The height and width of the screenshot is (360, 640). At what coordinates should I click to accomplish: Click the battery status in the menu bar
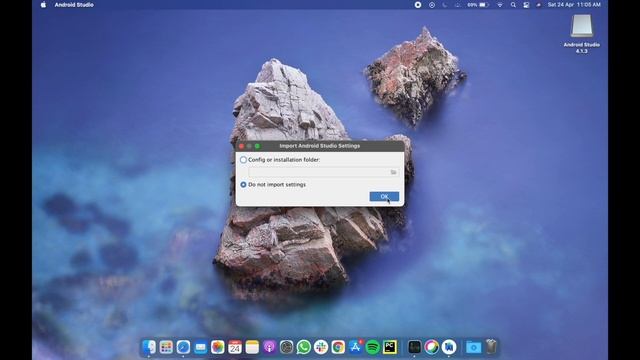click(x=478, y=5)
